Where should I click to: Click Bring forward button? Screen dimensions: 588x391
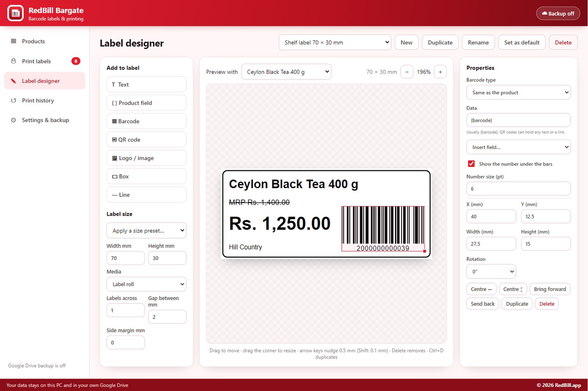coord(550,289)
